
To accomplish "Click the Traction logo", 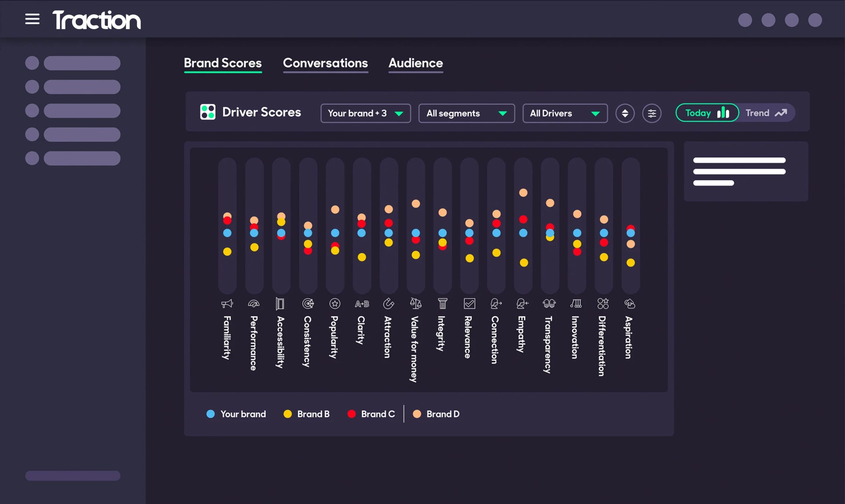I will pos(96,20).
